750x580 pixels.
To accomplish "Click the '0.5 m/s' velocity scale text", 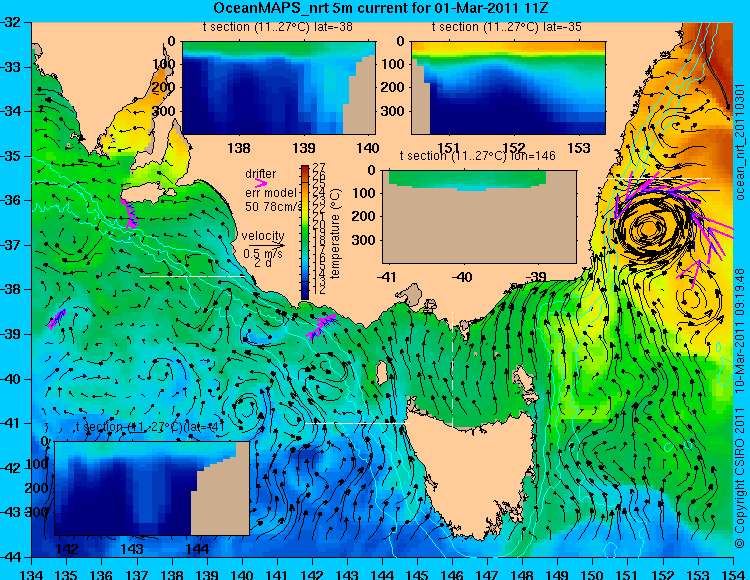I will click(263, 254).
